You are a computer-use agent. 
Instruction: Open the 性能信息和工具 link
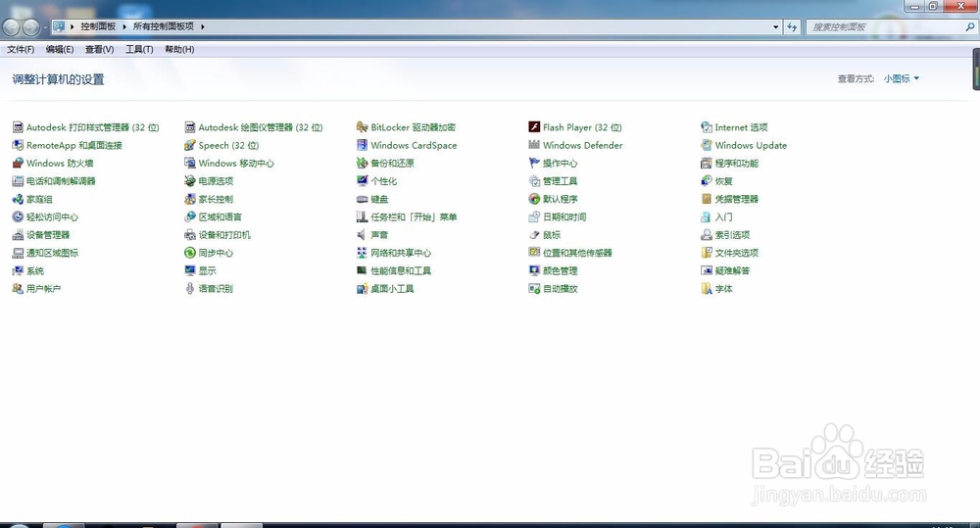(x=401, y=270)
